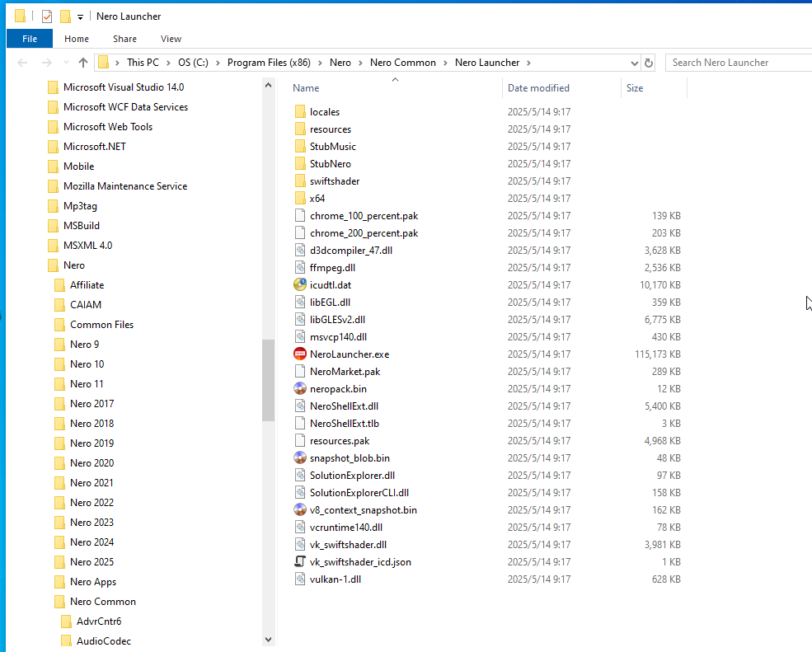Image resolution: width=812 pixels, height=652 pixels.
Task: Click the navigation pane scroll up arrow
Action: point(268,86)
